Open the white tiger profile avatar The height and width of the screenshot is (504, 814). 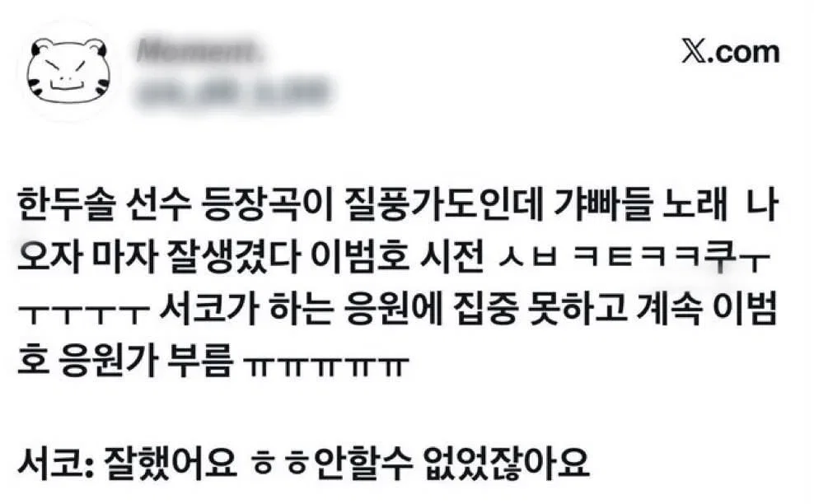tap(68, 71)
